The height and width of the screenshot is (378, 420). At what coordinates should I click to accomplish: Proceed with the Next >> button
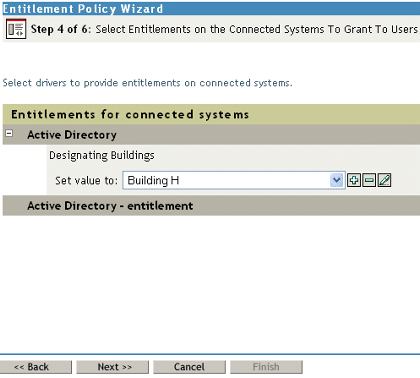(x=113, y=367)
